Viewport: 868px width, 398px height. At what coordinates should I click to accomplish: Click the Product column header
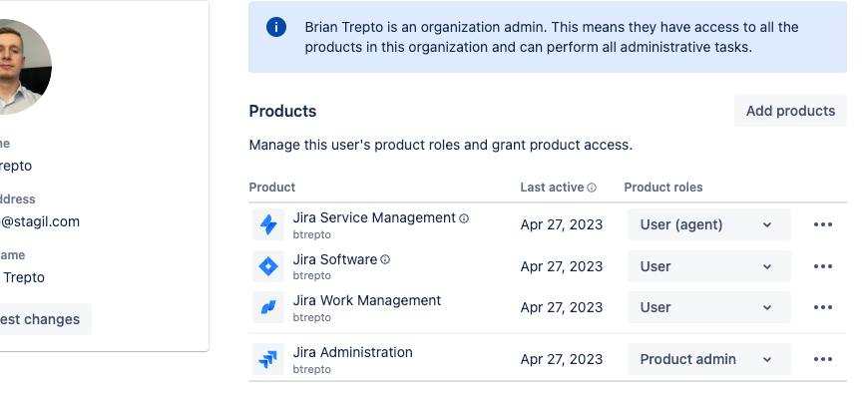tap(272, 188)
